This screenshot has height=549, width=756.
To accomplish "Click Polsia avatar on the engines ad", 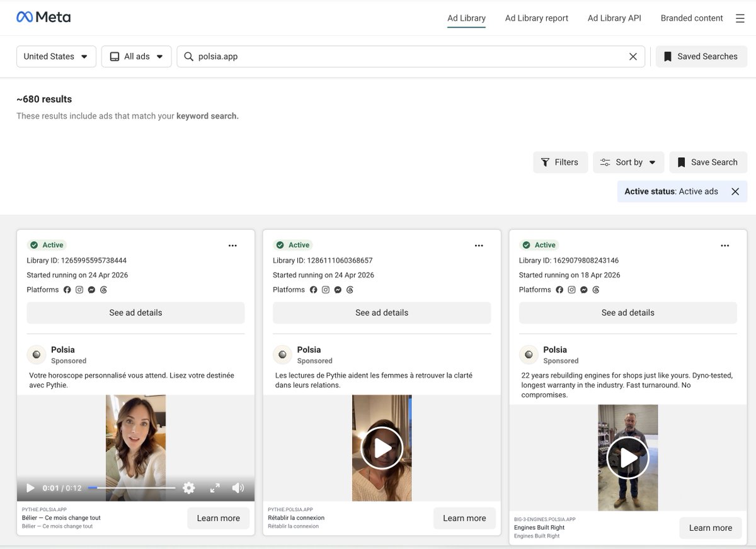I will coord(529,355).
